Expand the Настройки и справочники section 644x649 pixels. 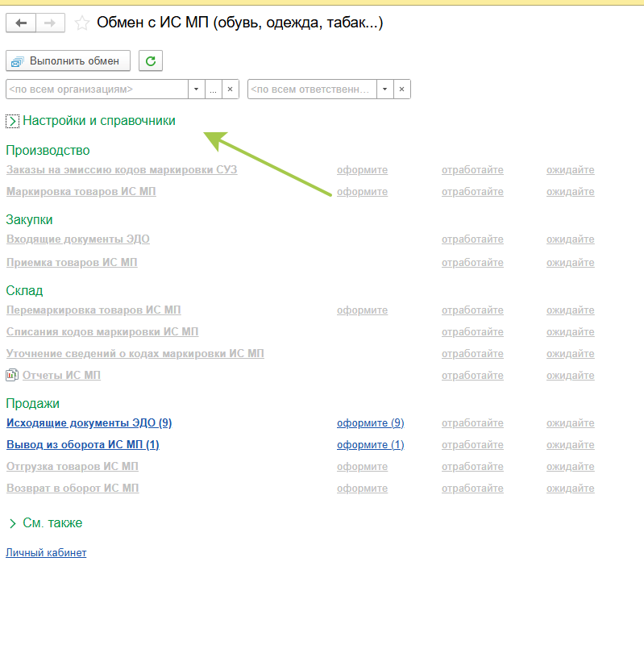13,121
